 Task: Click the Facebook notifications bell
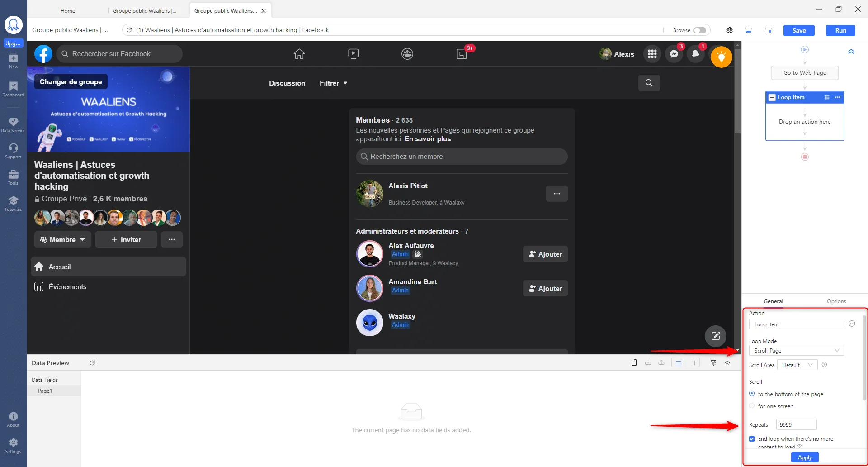pos(696,54)
